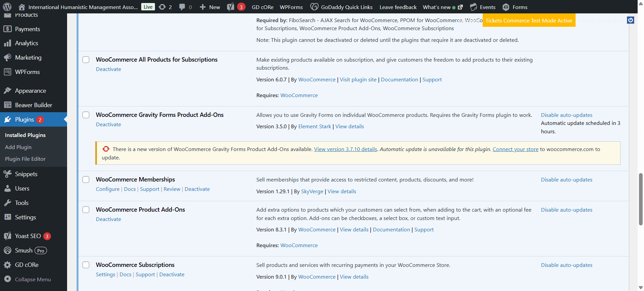The height and width of the screenshot is (291, 644).
Task: Open Configure link for WooCommerce Memberships
Action: (x=108, y=189)
